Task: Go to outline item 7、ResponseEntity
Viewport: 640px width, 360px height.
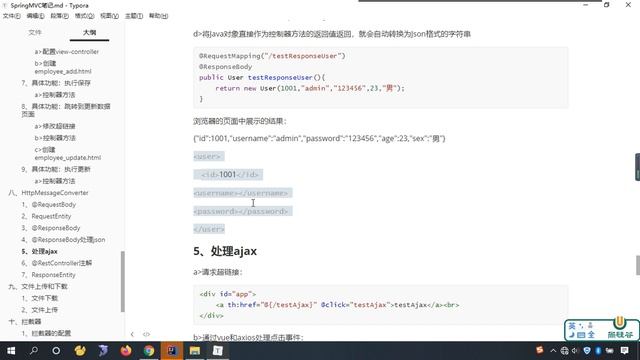Action: pos(49,275)
